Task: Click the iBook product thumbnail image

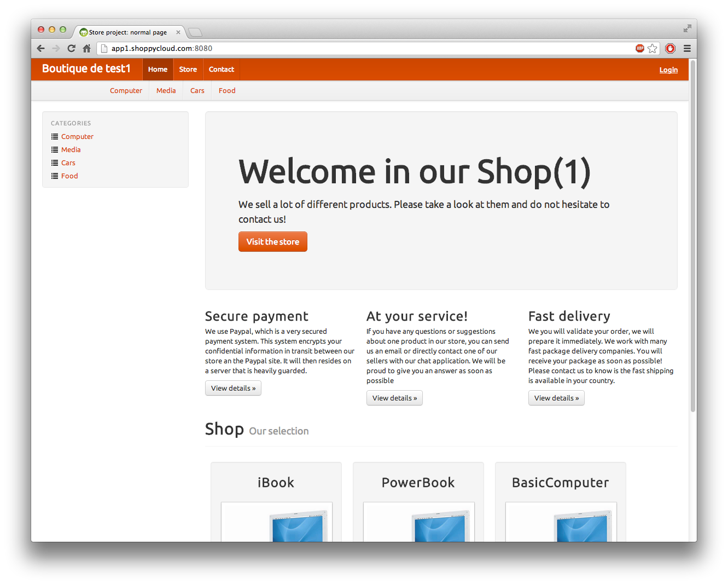Action: tap(276, 522)
